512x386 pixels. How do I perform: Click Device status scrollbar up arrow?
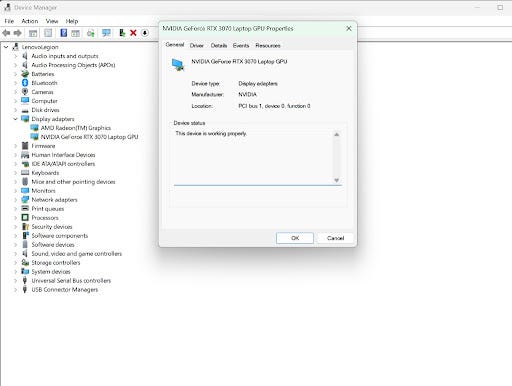point(337,135)
